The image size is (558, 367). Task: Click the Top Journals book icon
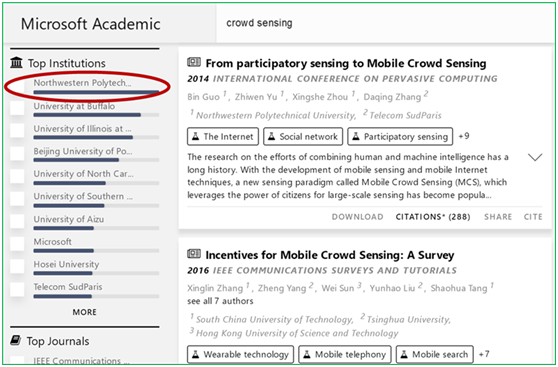tap(16, 341)
